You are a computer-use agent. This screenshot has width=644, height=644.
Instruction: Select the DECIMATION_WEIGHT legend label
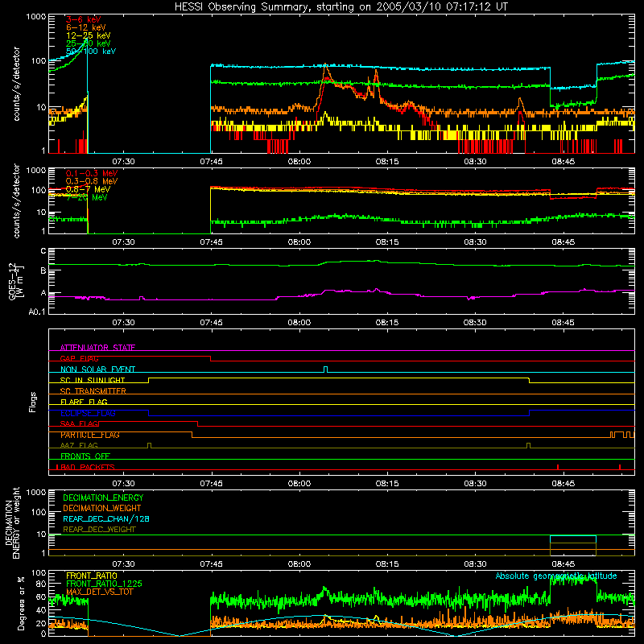point(102,509)
